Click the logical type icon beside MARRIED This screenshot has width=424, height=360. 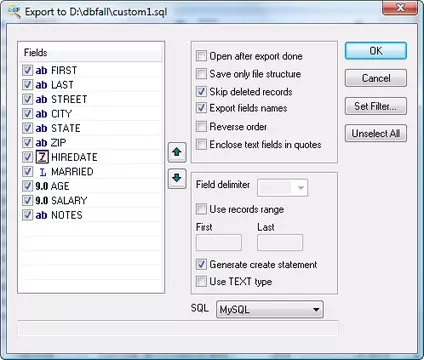pyautogui.click(x=42, y=172)
